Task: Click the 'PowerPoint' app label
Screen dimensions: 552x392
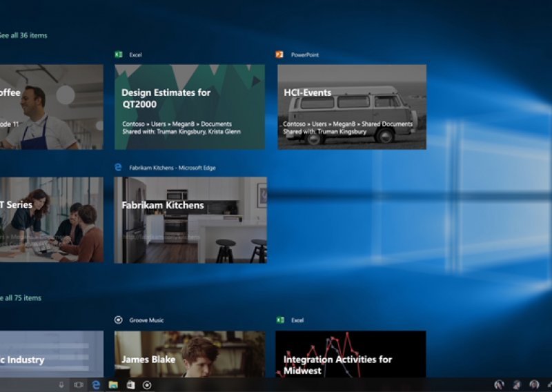Action: (305, 55)
